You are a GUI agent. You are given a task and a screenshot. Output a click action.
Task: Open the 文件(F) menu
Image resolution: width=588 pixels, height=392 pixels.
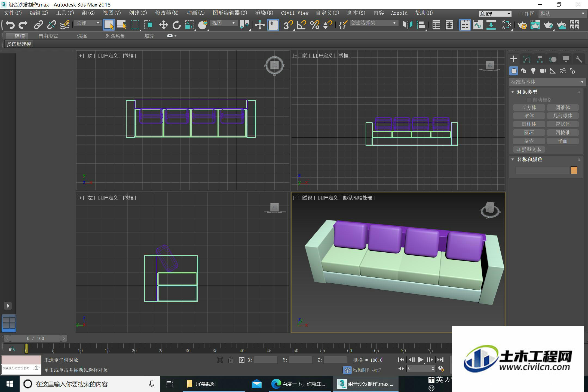(x=13, y=13)
